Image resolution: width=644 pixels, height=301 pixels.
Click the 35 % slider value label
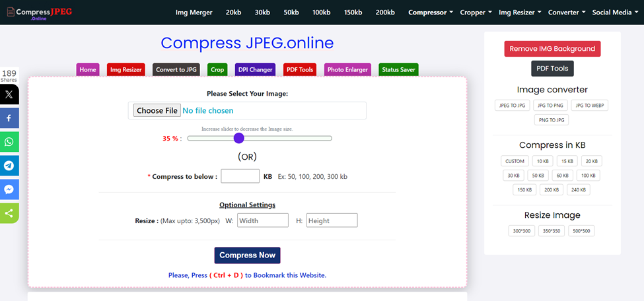coord(170,139)
